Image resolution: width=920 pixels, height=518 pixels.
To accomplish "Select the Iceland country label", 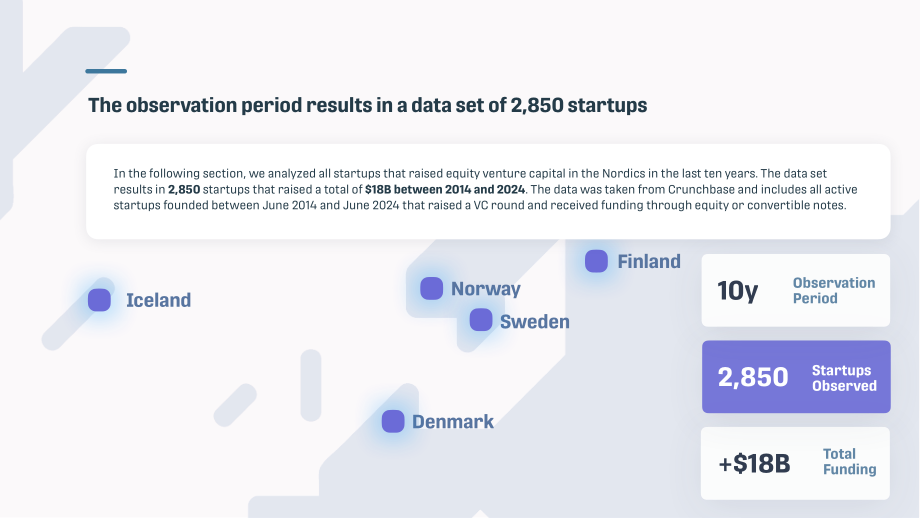I will [158, 300].
